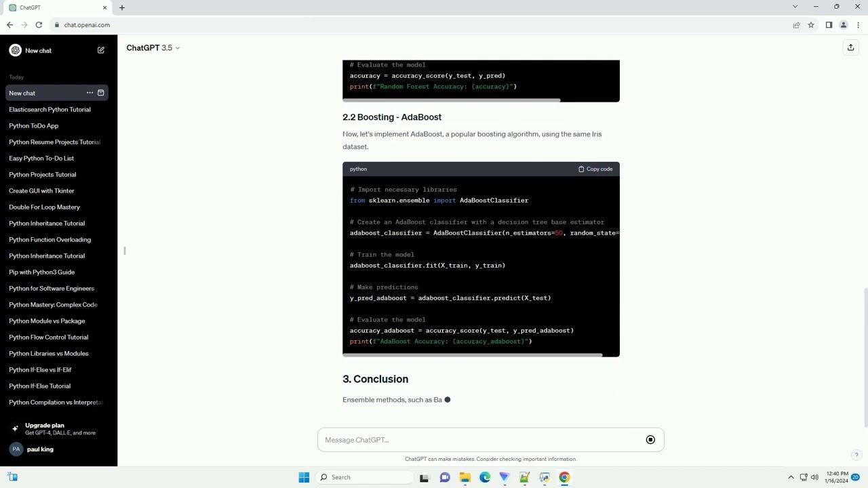
Task: Show hidden system tray icons
Action: click(x=791, y=477)
